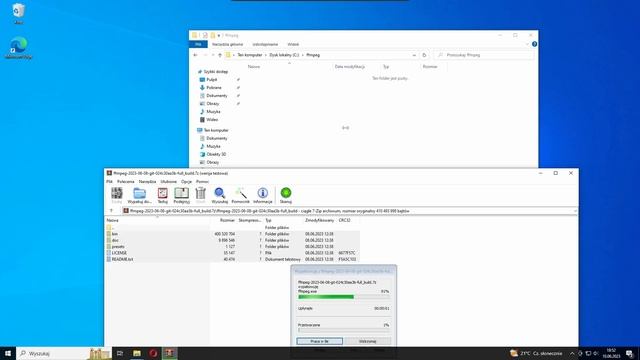Sort by Zmodyfikowany column in WinRAR
This screenshot has height=360, width=640.
(320, 220)
